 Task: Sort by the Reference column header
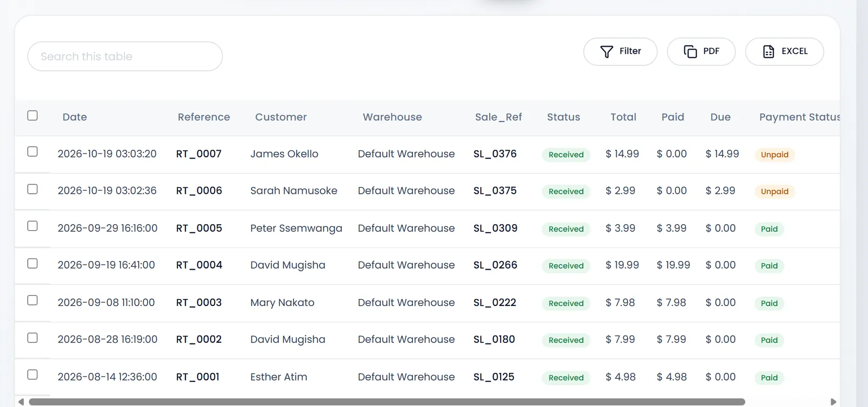204,117
